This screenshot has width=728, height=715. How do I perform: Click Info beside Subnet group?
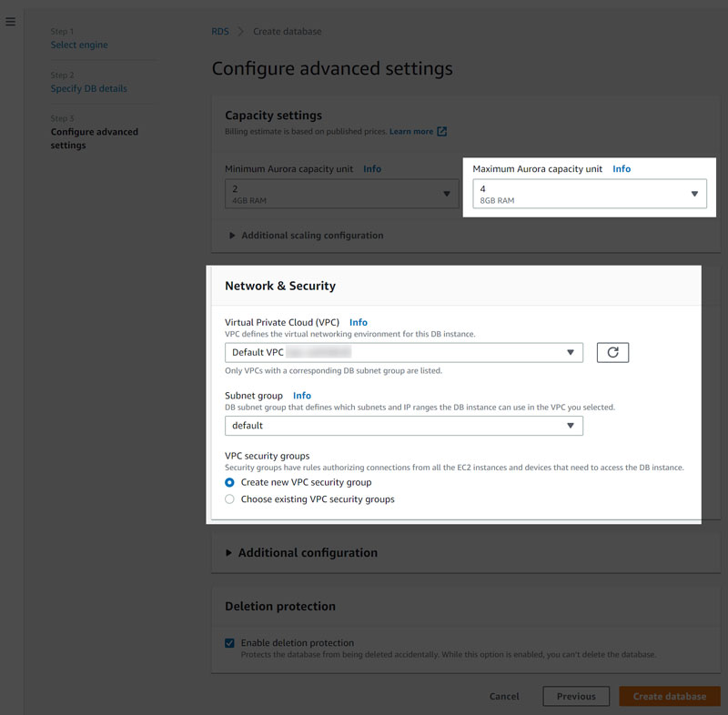[302, 396]
